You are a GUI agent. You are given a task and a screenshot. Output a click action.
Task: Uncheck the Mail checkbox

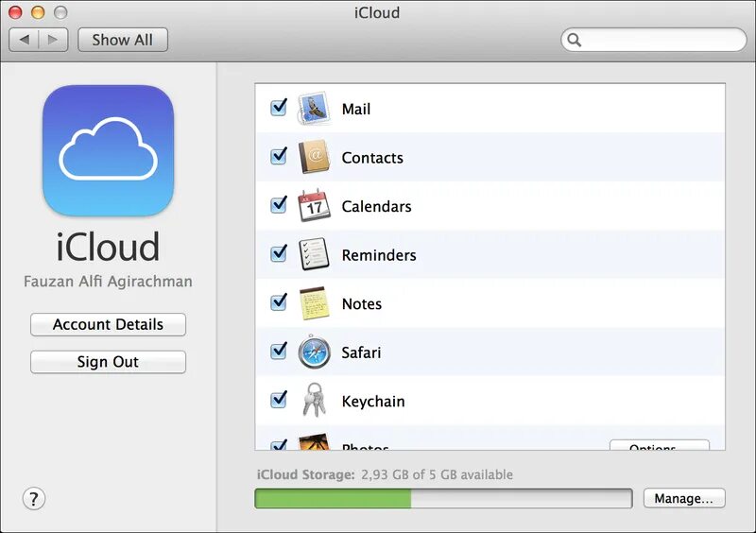tap(279, 107)
